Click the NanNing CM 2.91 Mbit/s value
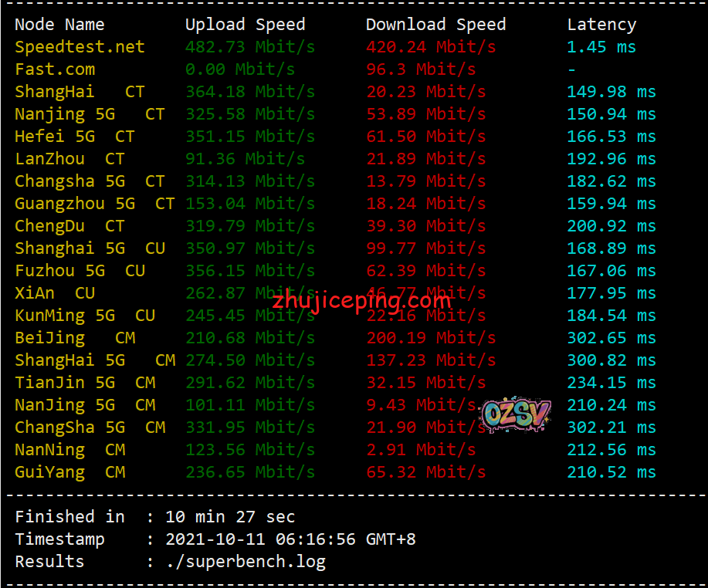The width and height of the screenshot is (708, 588). pyautogui.click(x=421, y=450)
